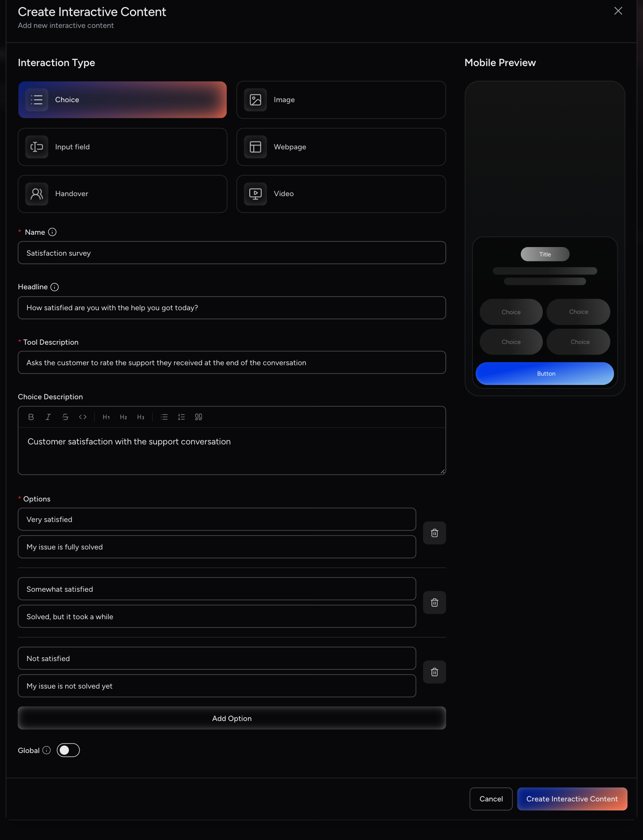Edit the Not satisfied option title

[217, 658]
